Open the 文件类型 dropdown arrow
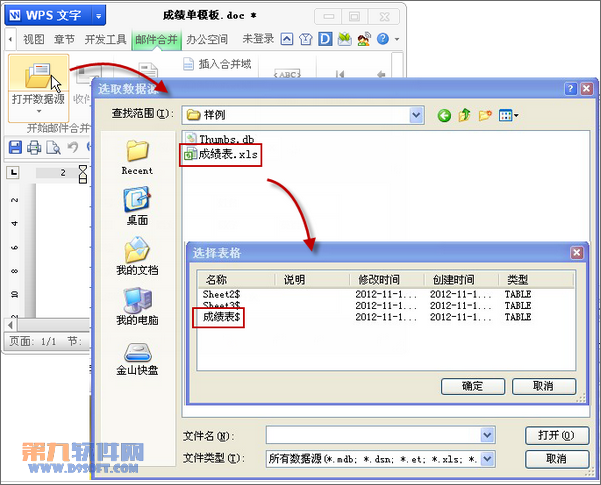This screenshot has height=485, width=601. [487, 459]
